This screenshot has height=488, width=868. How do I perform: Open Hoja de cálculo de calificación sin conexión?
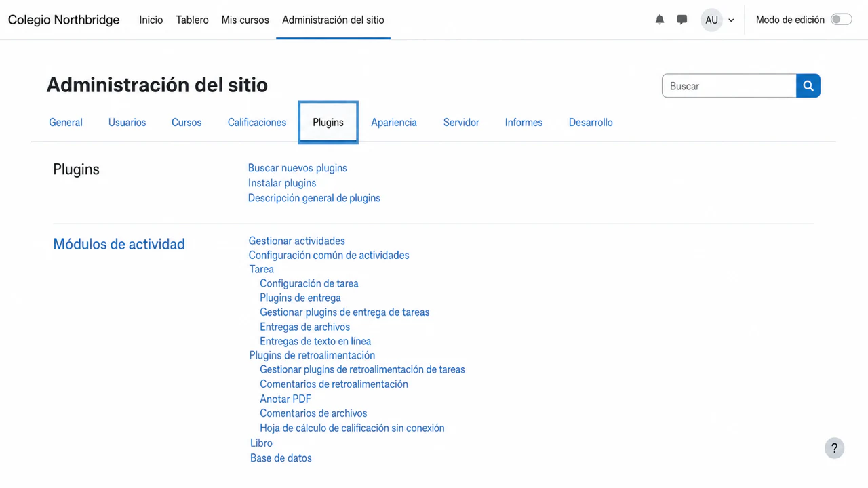tap(353, 428)
